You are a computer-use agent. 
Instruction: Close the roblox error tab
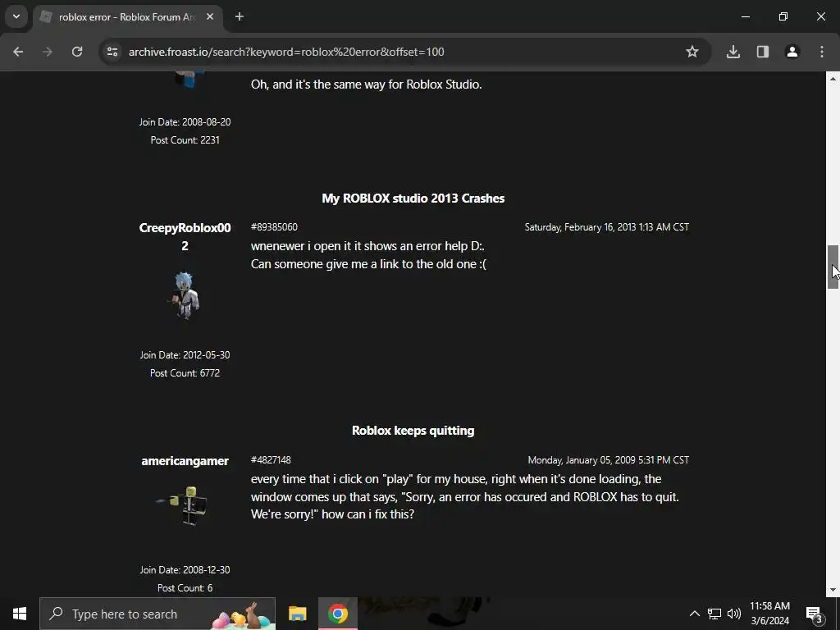tap(210, 16)
